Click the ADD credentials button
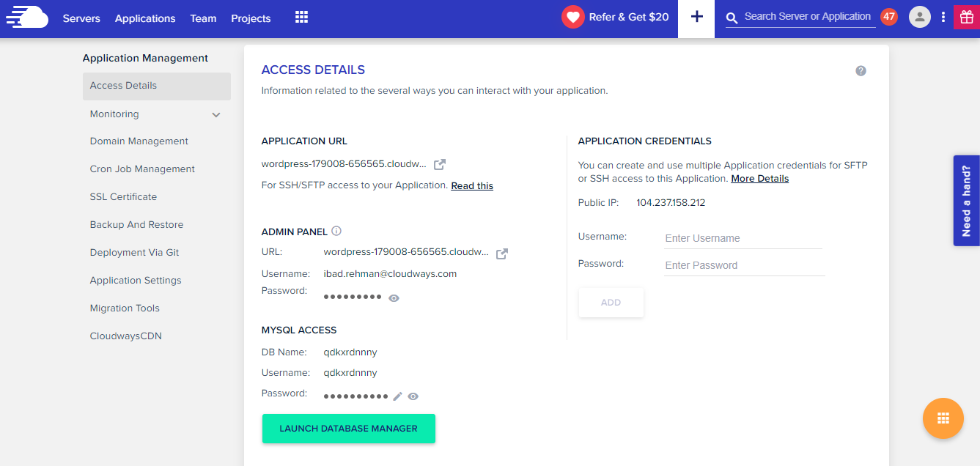980x466 pixels. tap(611, 303)
